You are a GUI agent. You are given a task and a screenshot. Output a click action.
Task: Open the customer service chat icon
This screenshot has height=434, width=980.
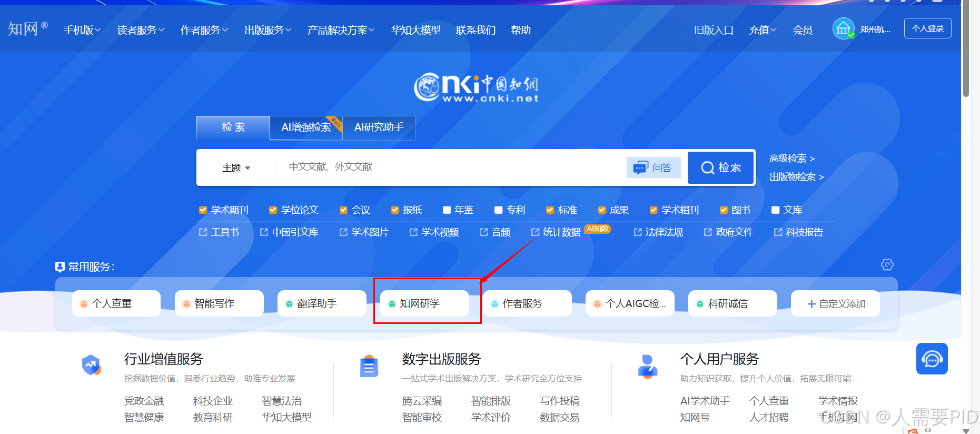(x=932, y=359)
